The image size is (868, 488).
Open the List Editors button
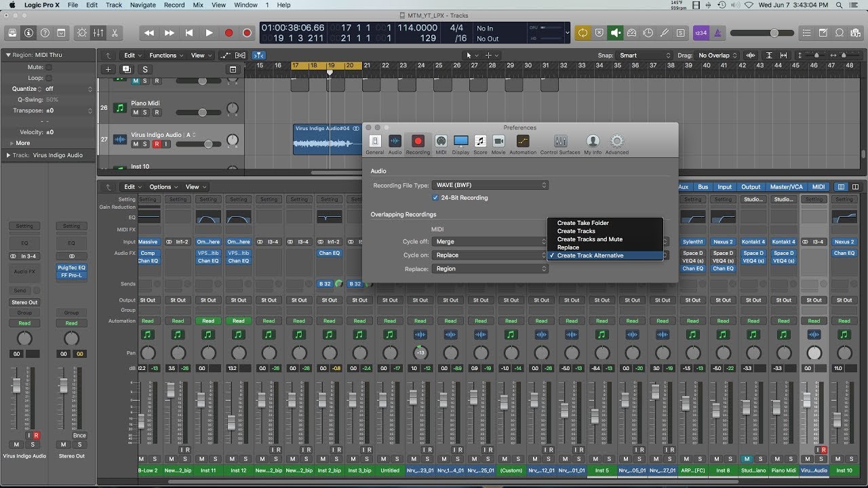[x=806, y=33]
